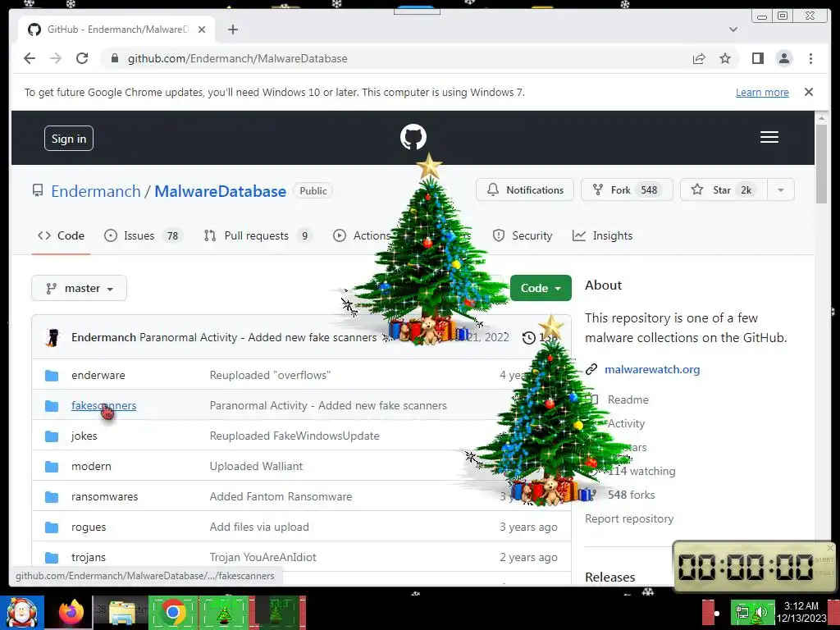Dismiss the Chrome update notice
The width and height of the screenshot is (840, 630).
(808, 92)
